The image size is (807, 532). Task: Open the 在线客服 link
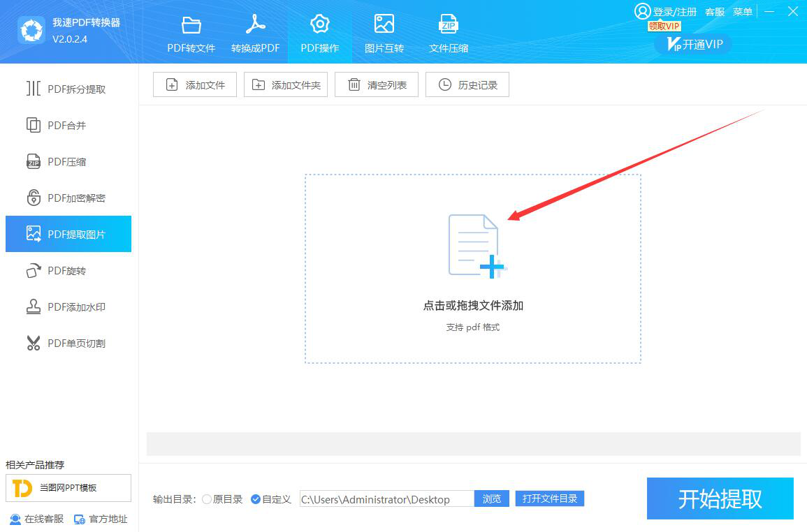(x=37, y=519)
